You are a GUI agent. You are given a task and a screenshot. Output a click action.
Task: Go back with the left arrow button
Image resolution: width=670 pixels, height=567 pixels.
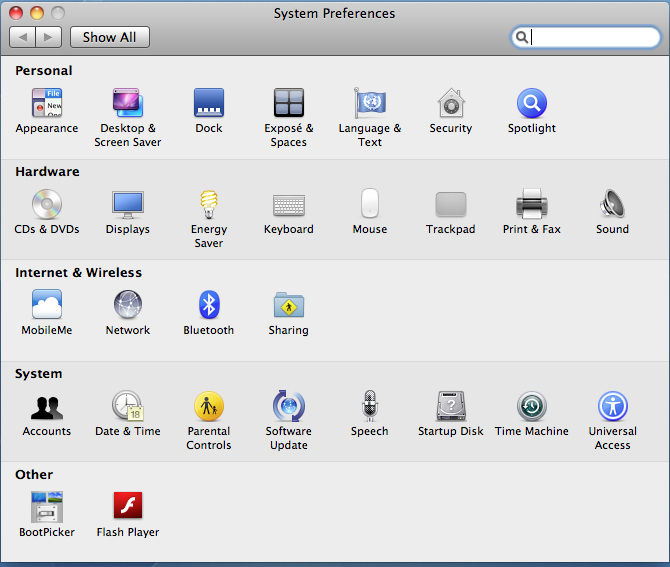23,37
